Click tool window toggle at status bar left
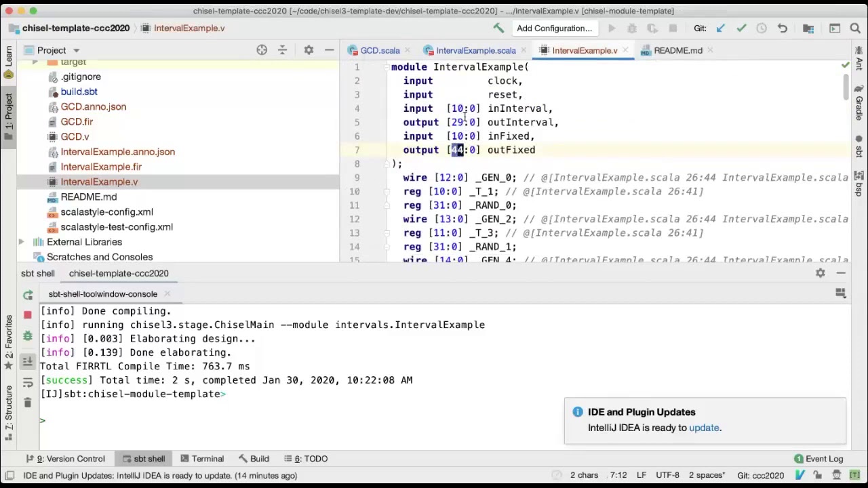Screen dimensions: 868x488 9,475
